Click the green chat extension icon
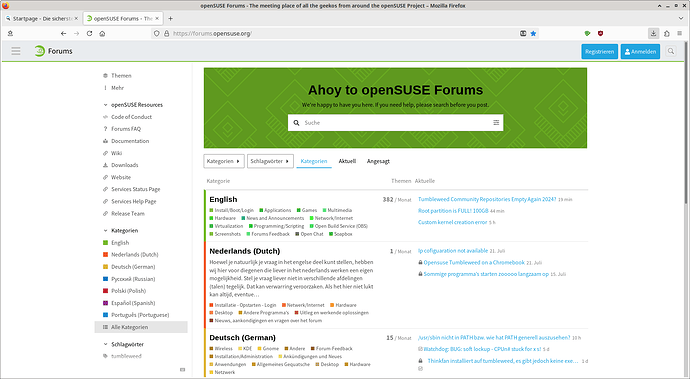690x379 pixels. 587,33
